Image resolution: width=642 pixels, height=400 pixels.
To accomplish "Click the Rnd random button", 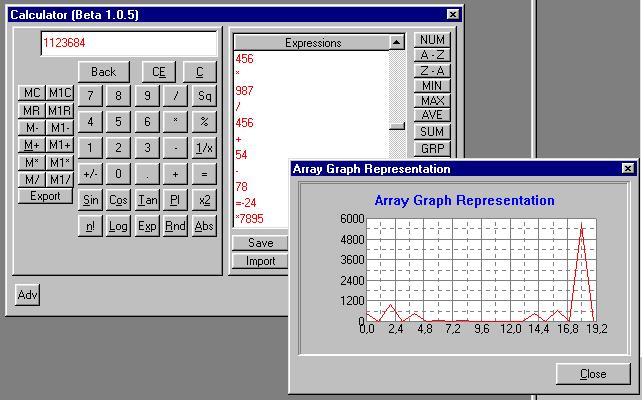I will click(175, 226).
